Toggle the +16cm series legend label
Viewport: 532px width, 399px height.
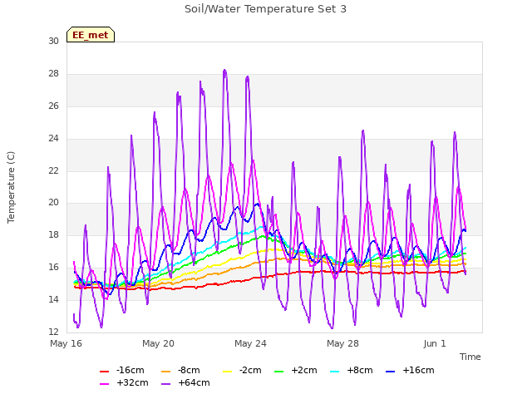click(418, 370)
